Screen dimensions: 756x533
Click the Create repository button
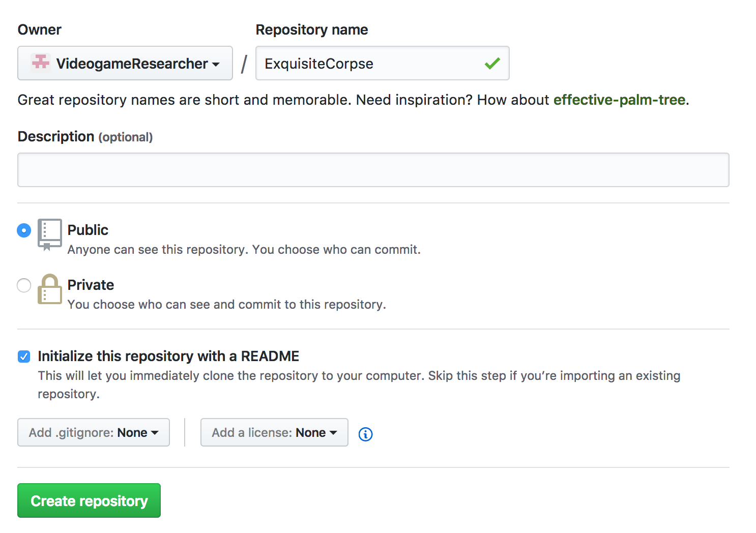pos(89,500)
